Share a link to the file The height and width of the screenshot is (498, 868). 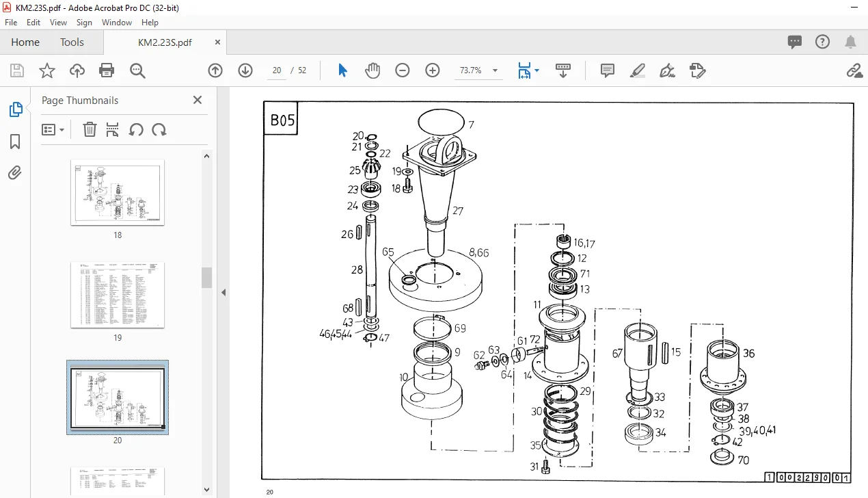(x=854, y=70)
